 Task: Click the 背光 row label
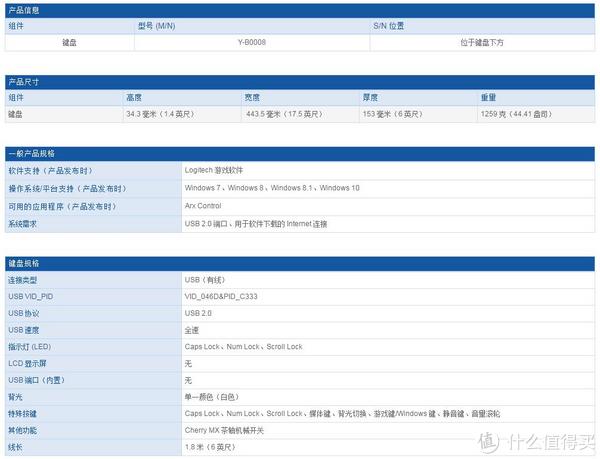(x=15, y=397)
